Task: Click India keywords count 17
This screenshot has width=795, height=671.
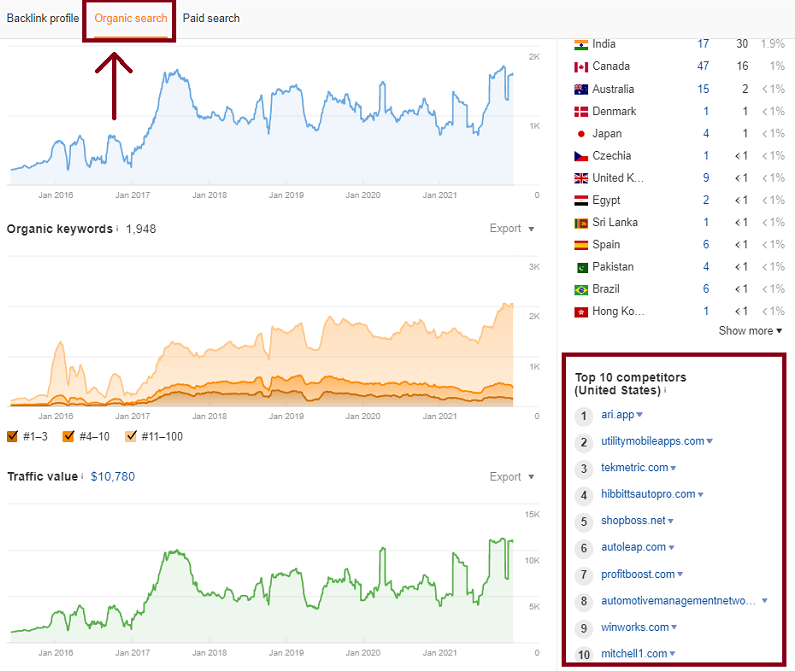Action: [x=703, y=44]
